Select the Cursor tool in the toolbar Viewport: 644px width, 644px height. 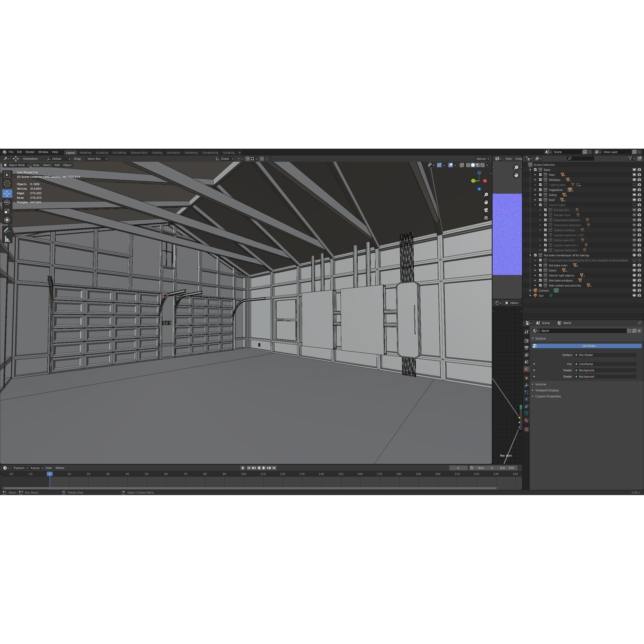point(7,184)
